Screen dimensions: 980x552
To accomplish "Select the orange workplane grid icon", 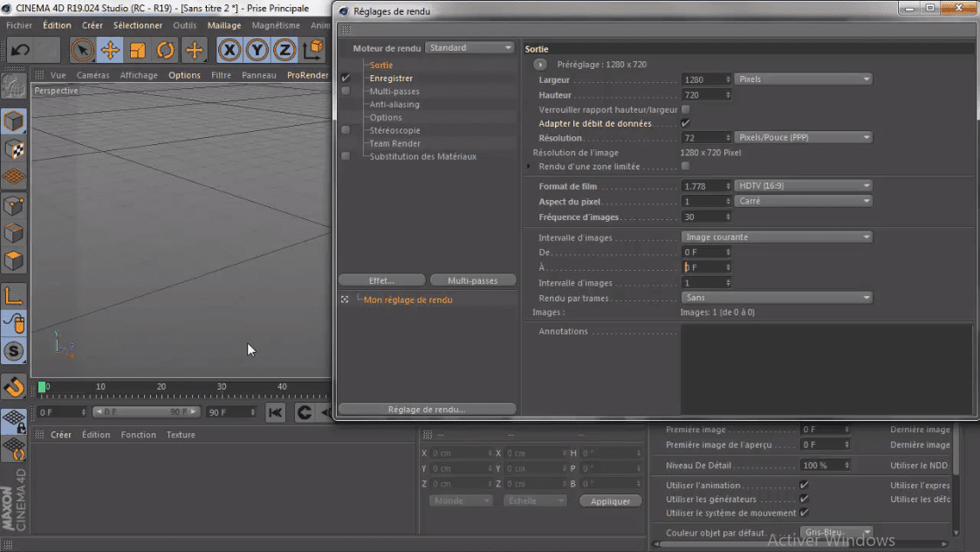I will coord(14,177).
